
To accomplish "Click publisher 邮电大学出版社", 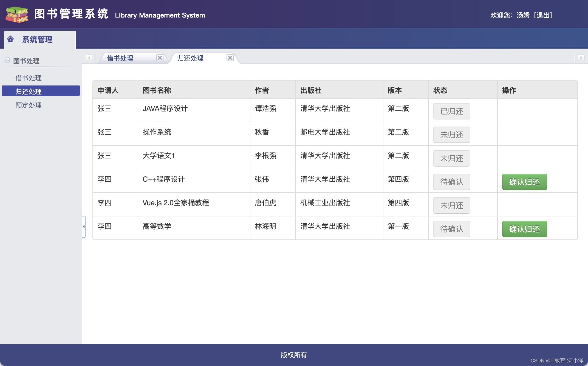I will click(325, 132).
